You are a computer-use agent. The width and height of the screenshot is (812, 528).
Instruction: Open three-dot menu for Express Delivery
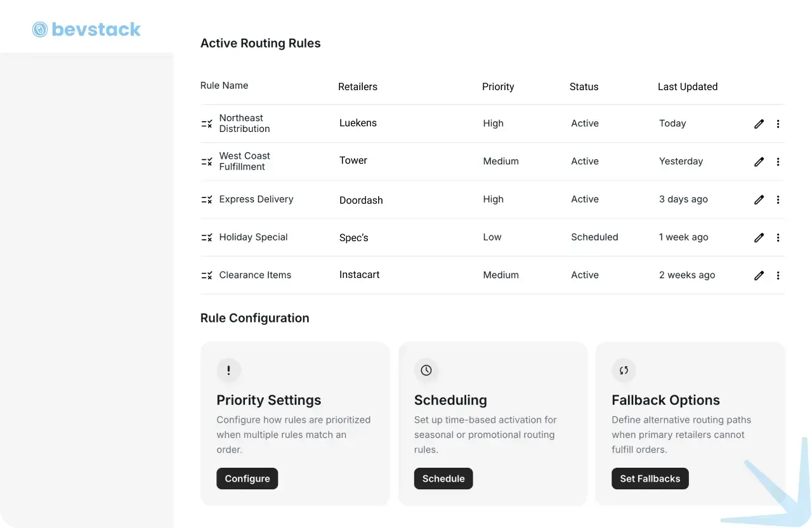(x=778, y=200)
